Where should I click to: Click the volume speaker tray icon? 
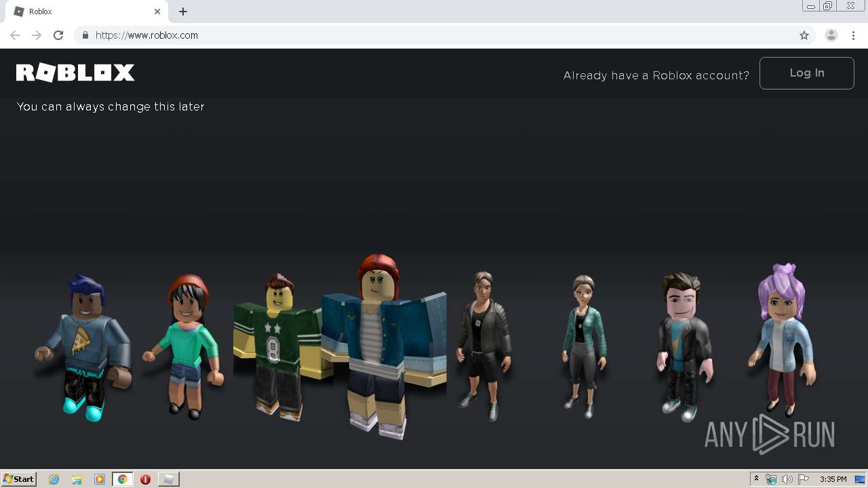787,479
